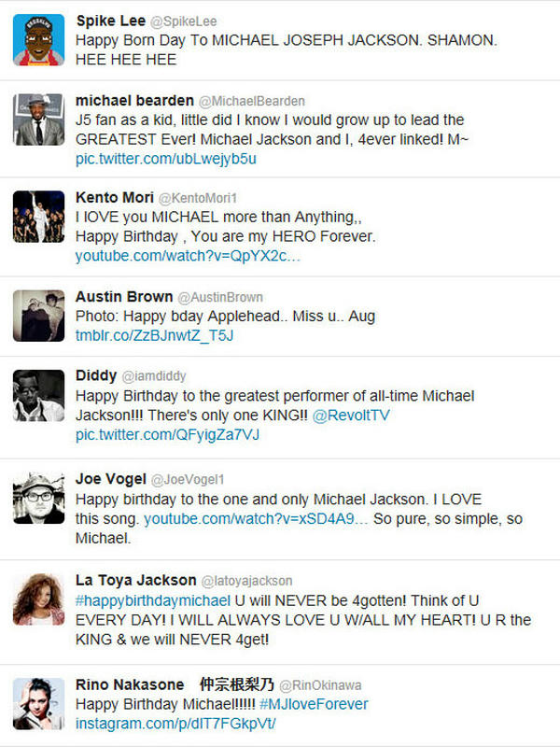Follow Kento Mori's youtube.com video link
560x747 pixels.
(x=189, y=256)
